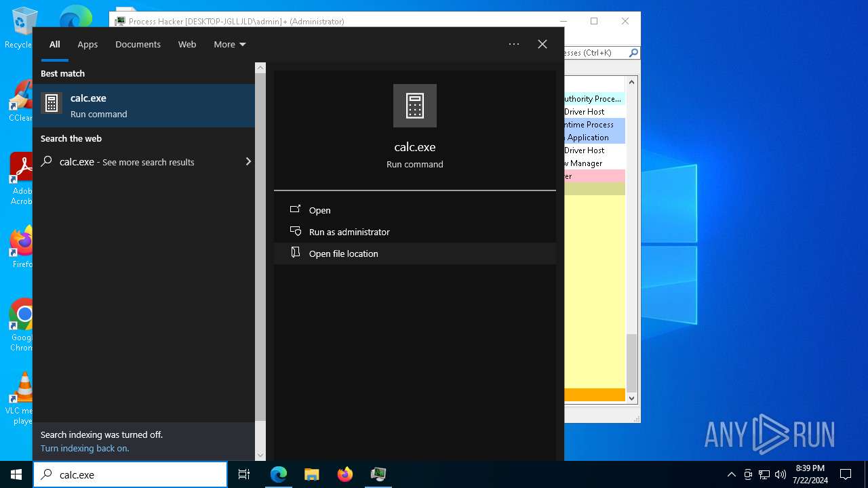Image resolution: width=868 pixels, height=488 pixels.
Task: Switch to Process Hacker taskbar icon
Action: pos(378,474)
